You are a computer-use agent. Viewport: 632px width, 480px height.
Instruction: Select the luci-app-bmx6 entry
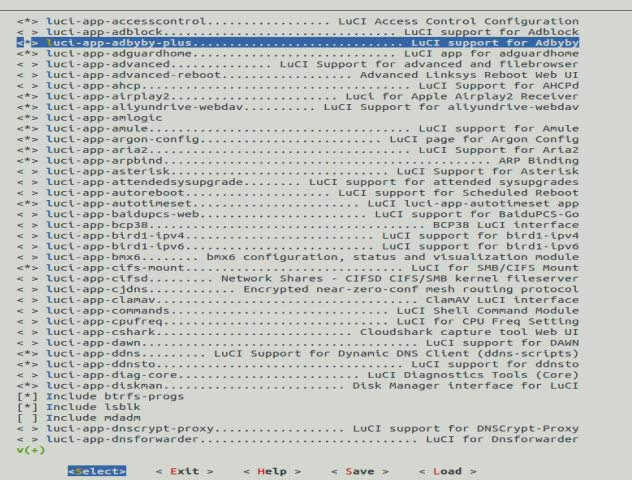click(x=298, y=257)
